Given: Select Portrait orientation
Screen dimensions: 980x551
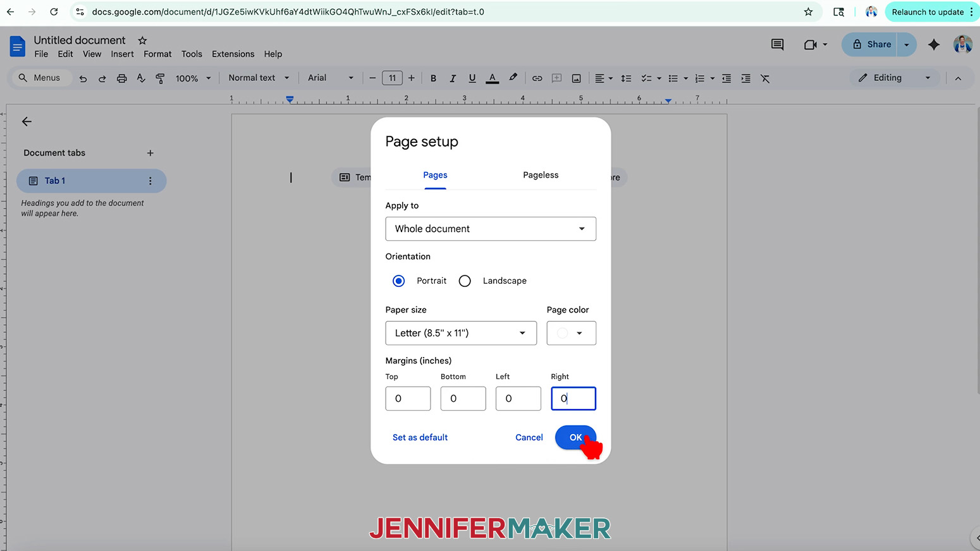Looking at the screenshot, I should [398, 281].
